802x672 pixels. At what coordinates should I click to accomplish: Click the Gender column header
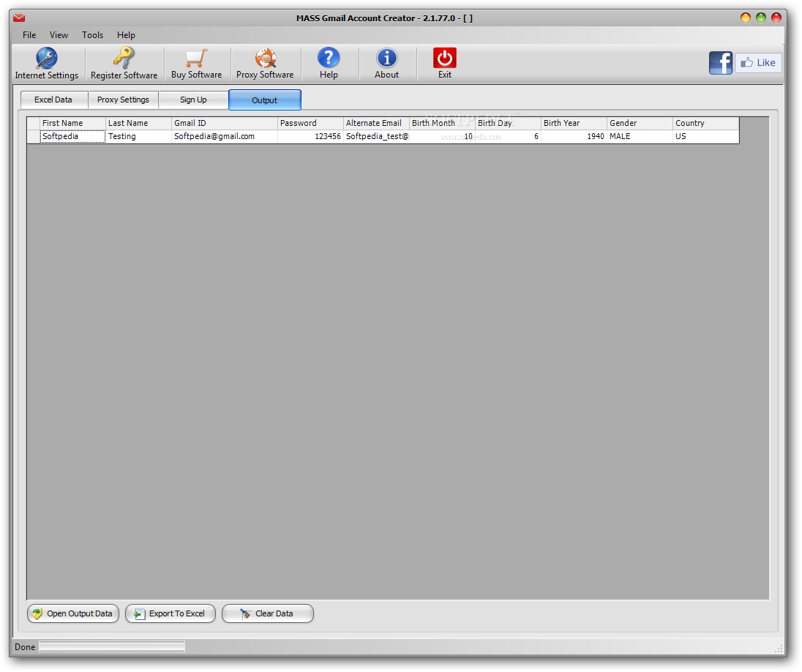point(640,123)
